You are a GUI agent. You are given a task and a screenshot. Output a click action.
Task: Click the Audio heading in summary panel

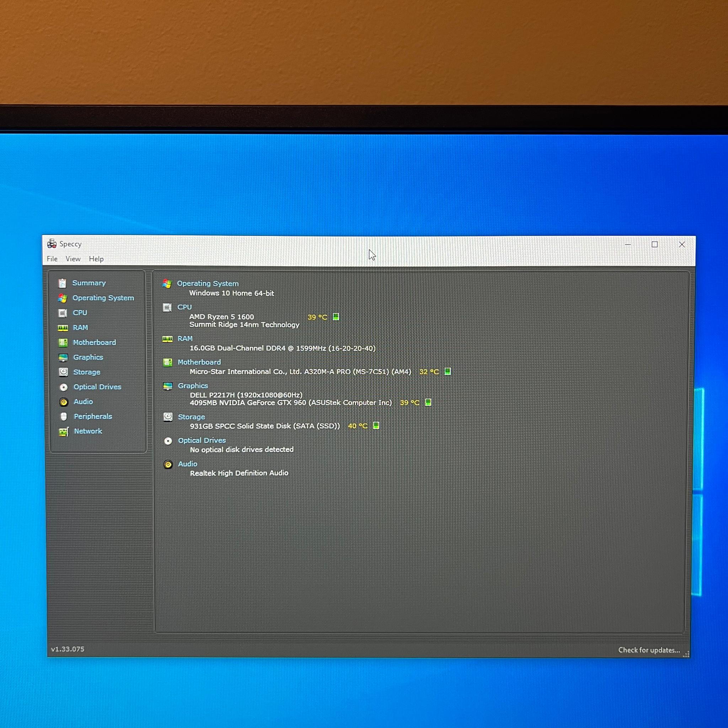188,464
